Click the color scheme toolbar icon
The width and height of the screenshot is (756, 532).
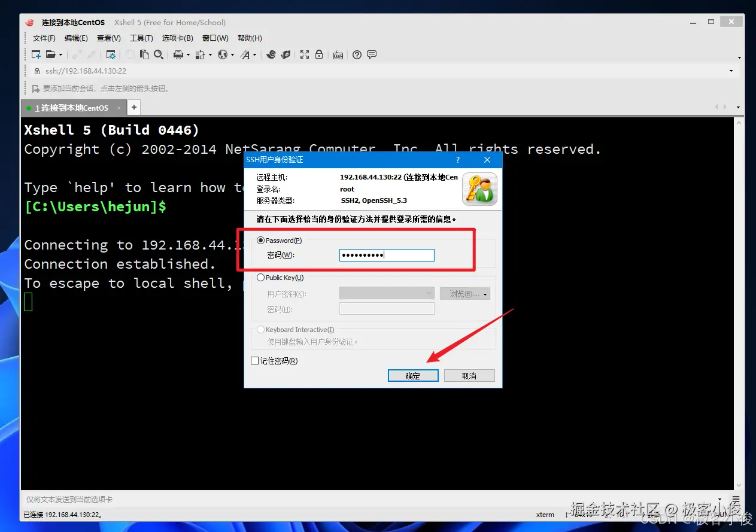tap(200, 54)
